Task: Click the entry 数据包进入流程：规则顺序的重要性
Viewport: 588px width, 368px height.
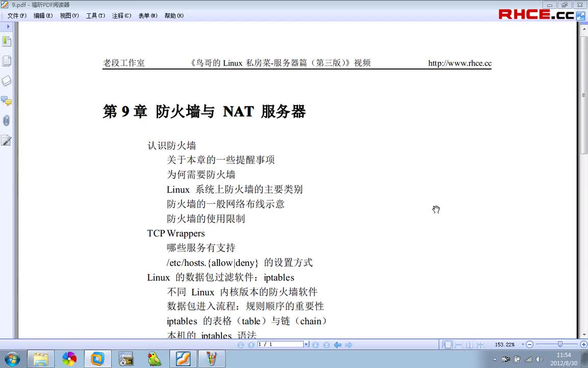Action: [246, 307]
